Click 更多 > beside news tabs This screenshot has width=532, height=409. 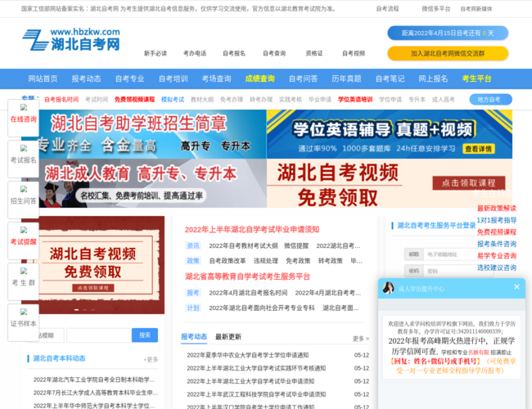coord(361,339)
